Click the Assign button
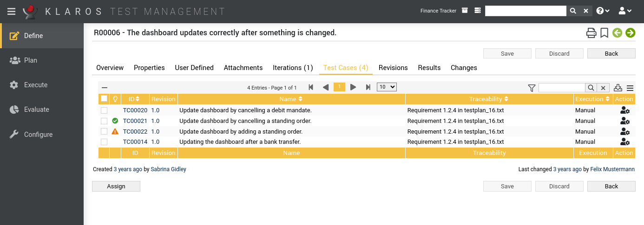Viewport: 644px width, 225px height. click(x=116, y=186)
